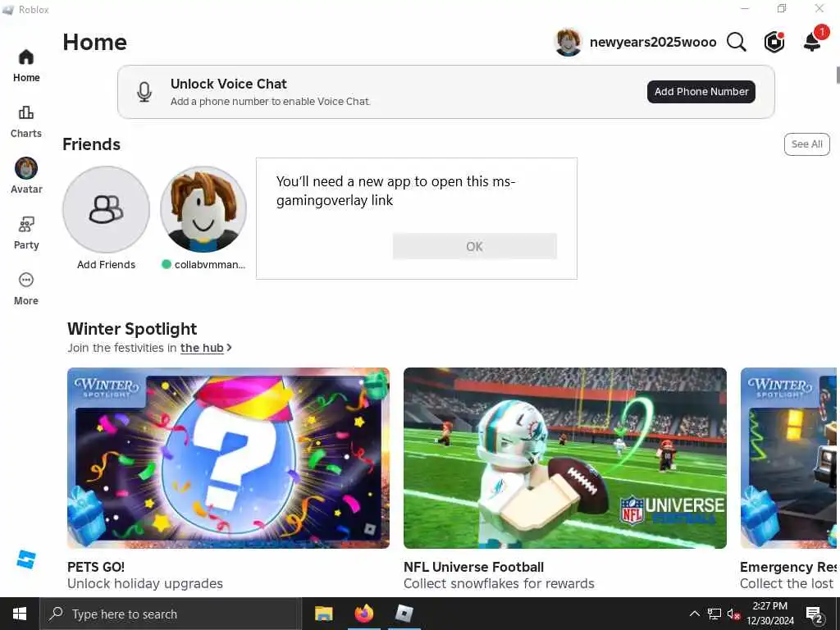840x630 pixels.
Task: Open the Charts sidebar icon
Action: click(x=25, y=112)
